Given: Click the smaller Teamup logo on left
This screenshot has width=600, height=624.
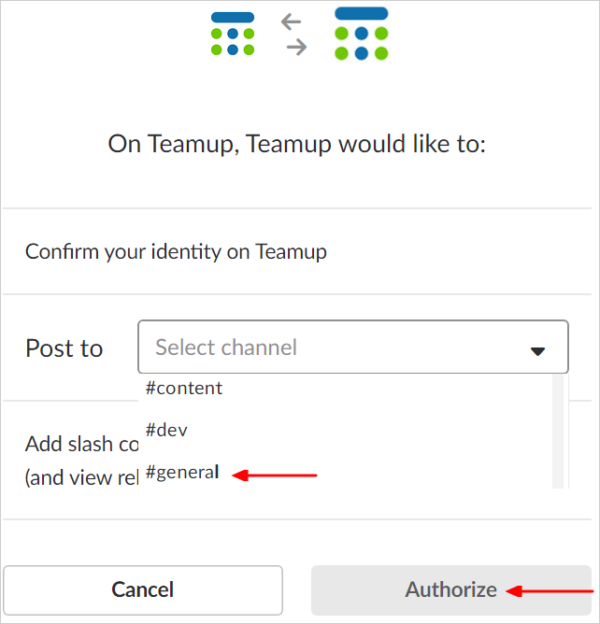Looking at the screenshot, I should (x=232, y=34).
